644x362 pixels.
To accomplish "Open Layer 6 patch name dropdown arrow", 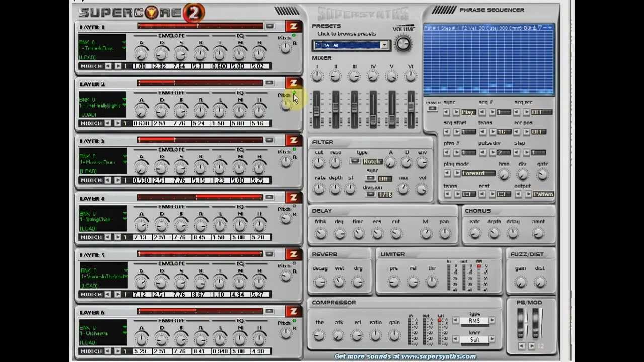I will pyautogui.click(x=124, y=334).
